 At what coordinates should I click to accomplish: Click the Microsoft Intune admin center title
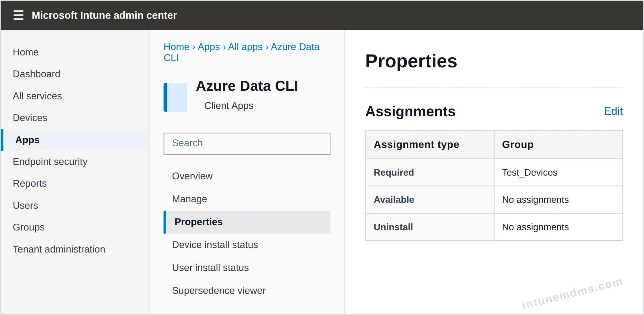[x=104, y=15]
